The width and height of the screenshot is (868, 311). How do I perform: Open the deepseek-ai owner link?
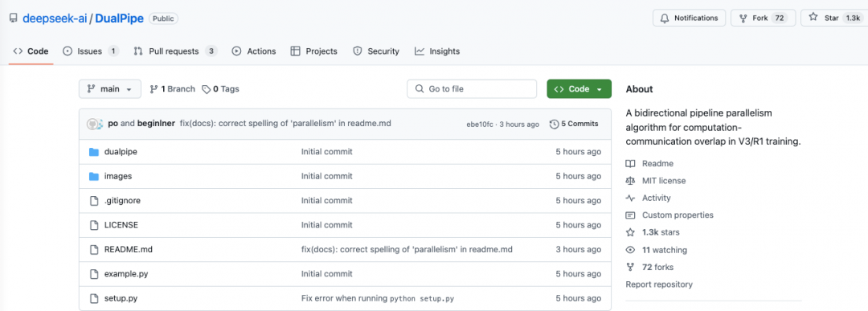(x=55, y=18)
